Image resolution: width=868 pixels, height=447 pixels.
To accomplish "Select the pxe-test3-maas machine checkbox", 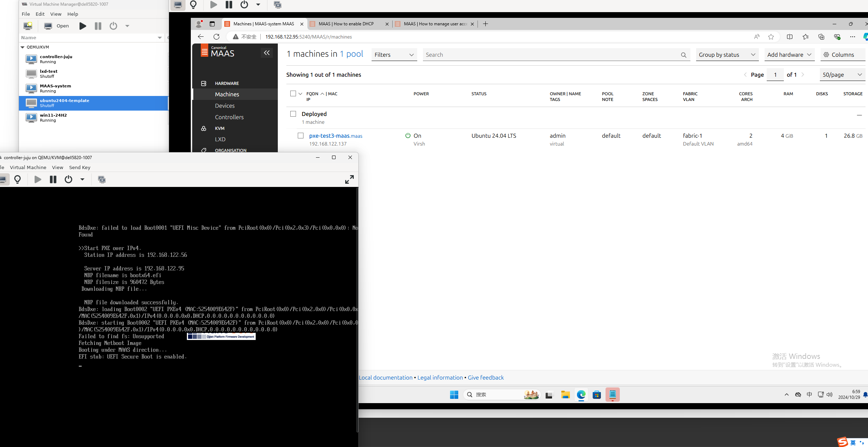I will pos(301,136).
